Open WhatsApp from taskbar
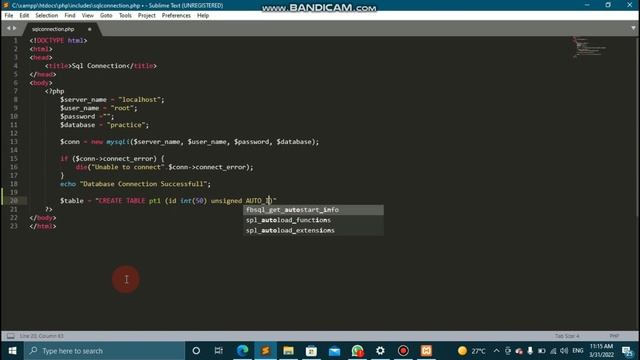 coord(358,351)
